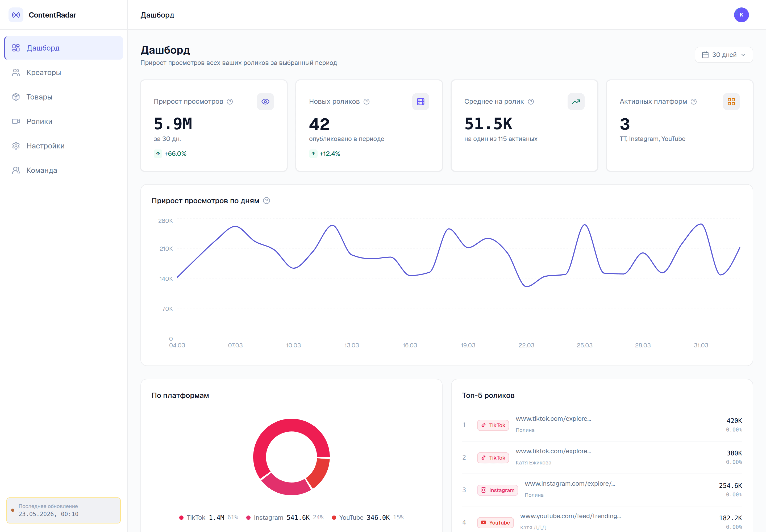Click the chevron in 30 дней selector
This screenshot has height=532, width=766.
tap(743, 55)
